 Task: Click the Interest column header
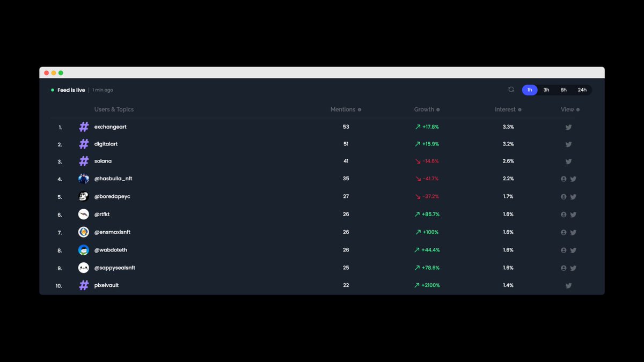point(505,109)
